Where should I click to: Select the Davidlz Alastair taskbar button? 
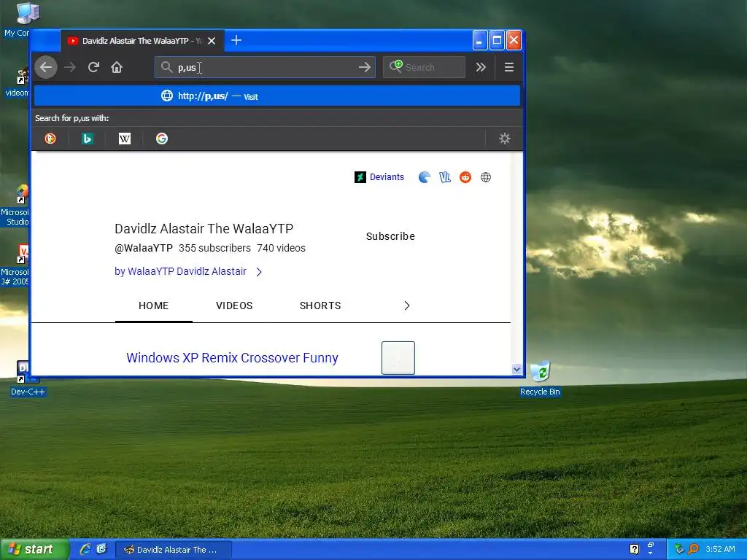(174, 550)
